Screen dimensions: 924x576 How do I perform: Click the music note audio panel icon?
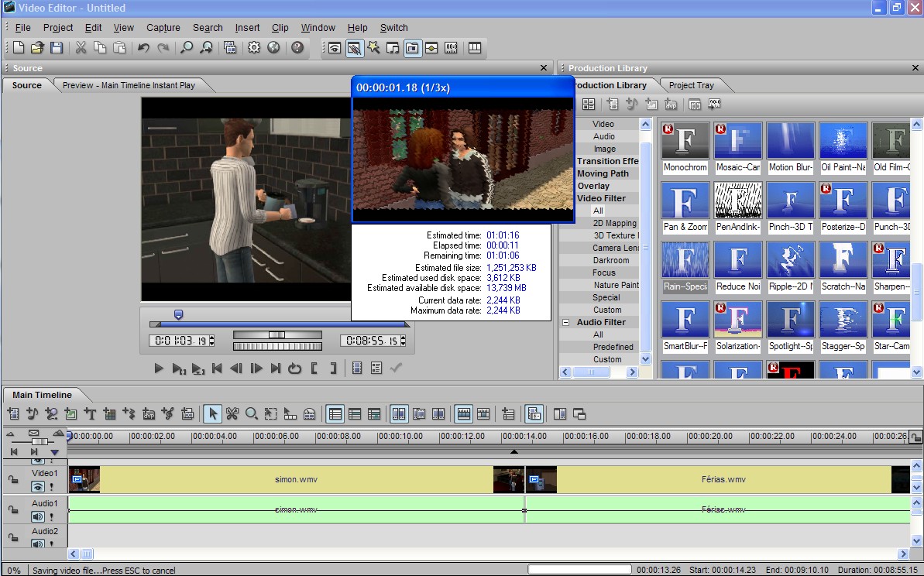[393, 48]
